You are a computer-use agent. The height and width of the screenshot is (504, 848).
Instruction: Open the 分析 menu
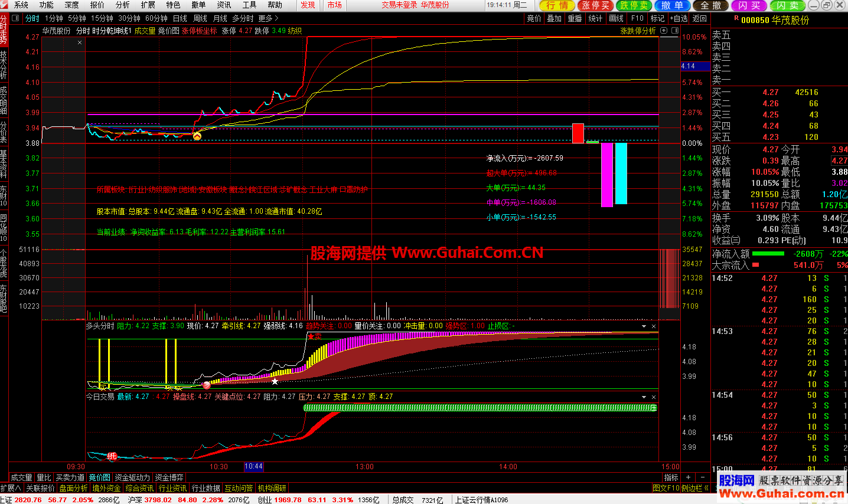[123, 5]
